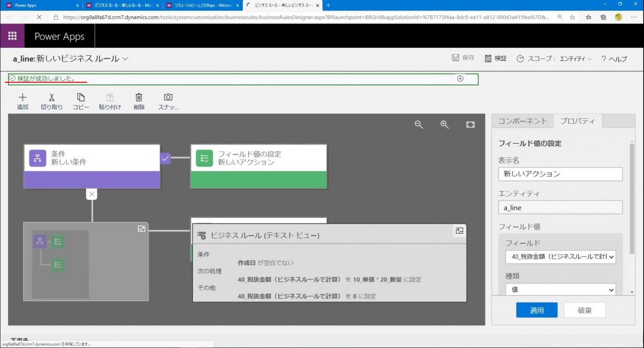
Task: Open the type (種類) dropdown
Action: [560, 290]
